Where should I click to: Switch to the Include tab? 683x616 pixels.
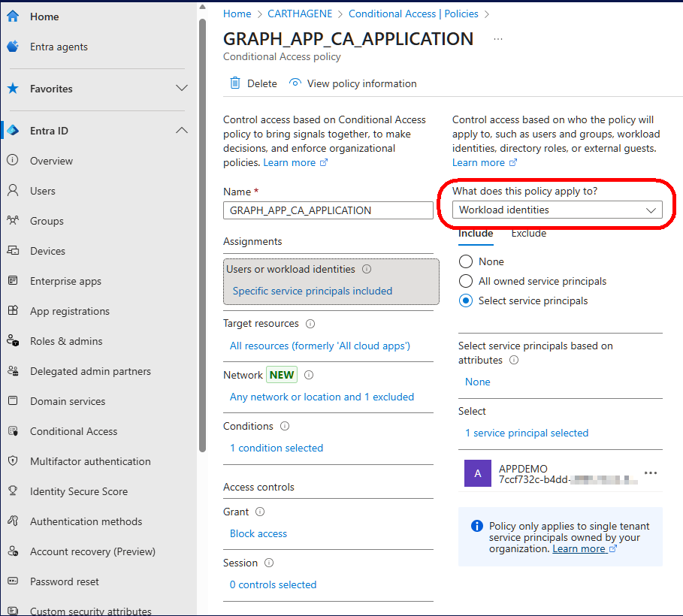[476, 233]
